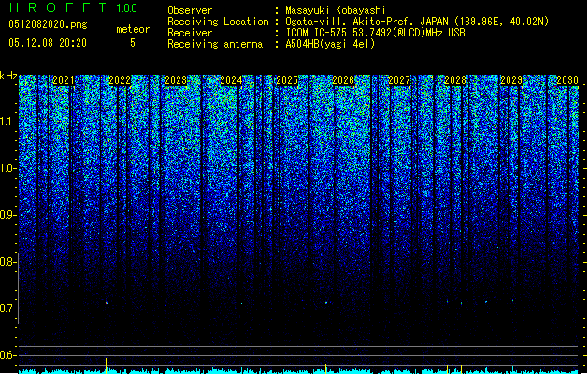
Task: Click the 2029 time marker
Action: point(511,80)
